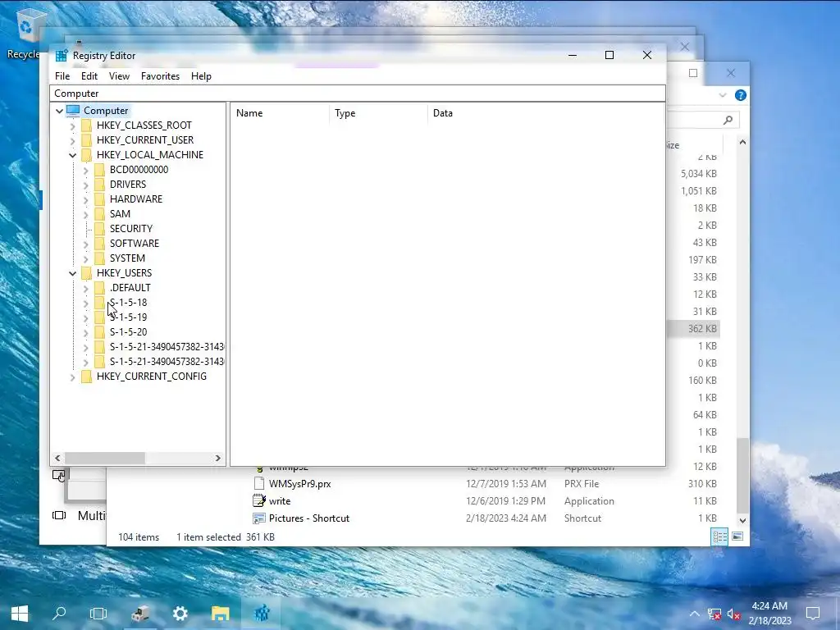The image size is (840, 630).
Task: Select the SOFTWARE key label
Action: click(134, 243)
